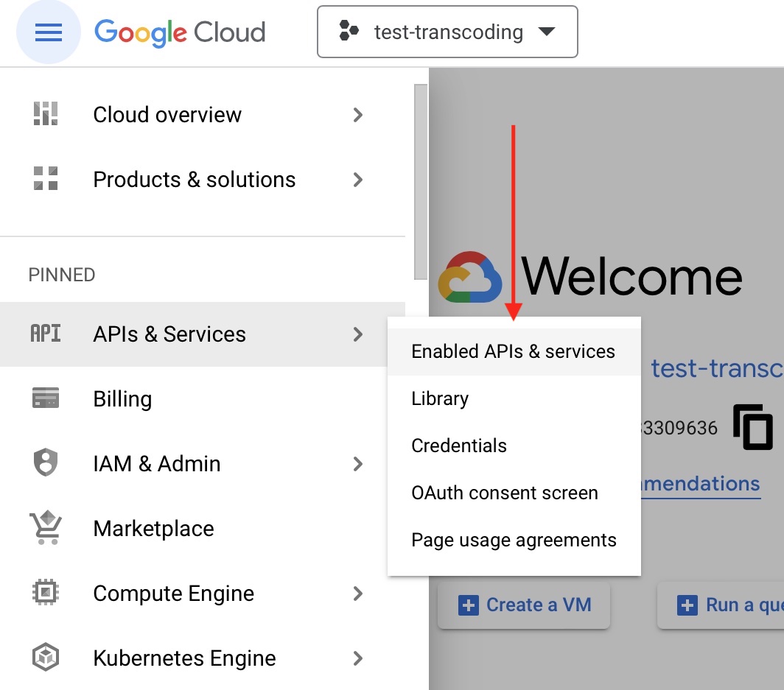Screen dimensions: 784x690
Task: Click the Google Cloud logo beside Welcome
Action: (470, 277)
